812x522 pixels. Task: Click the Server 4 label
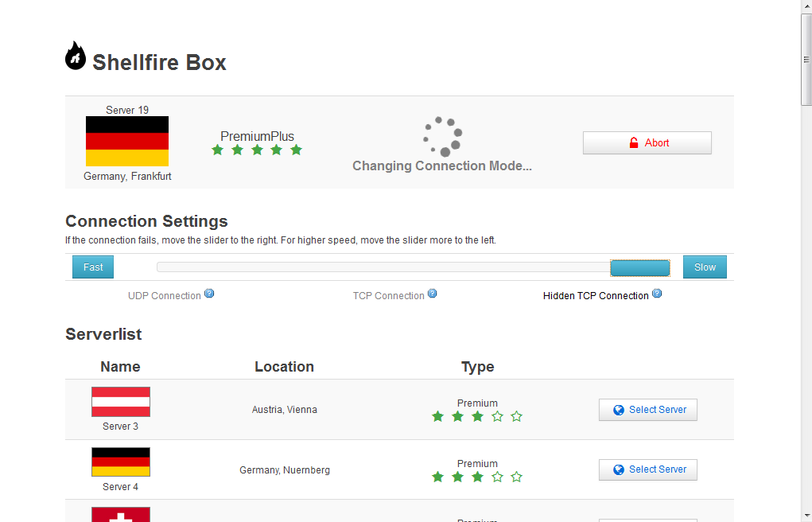pyautogui.click(x=120, y=487)
